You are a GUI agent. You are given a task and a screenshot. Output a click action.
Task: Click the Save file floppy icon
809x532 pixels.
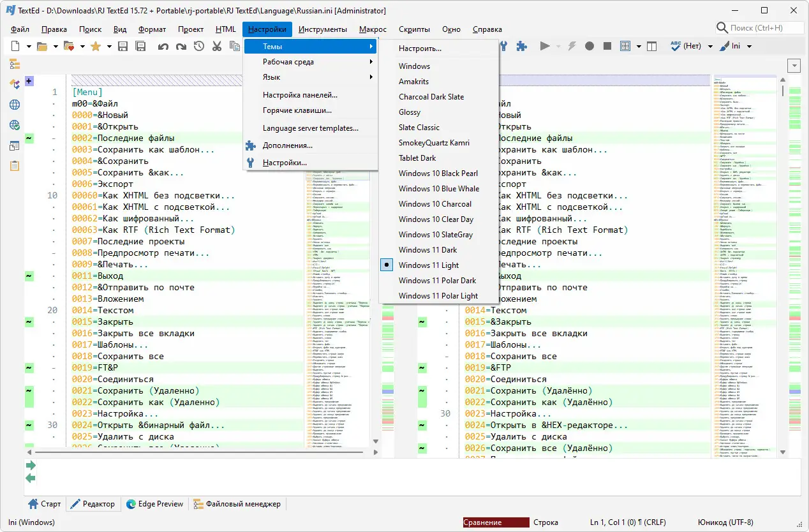tap(123, 46)
